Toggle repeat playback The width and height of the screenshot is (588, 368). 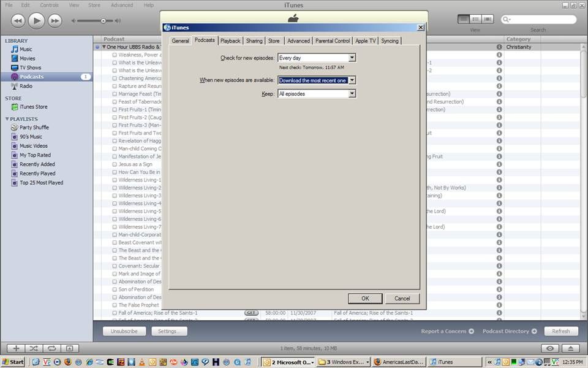click(x=51, y=348)
